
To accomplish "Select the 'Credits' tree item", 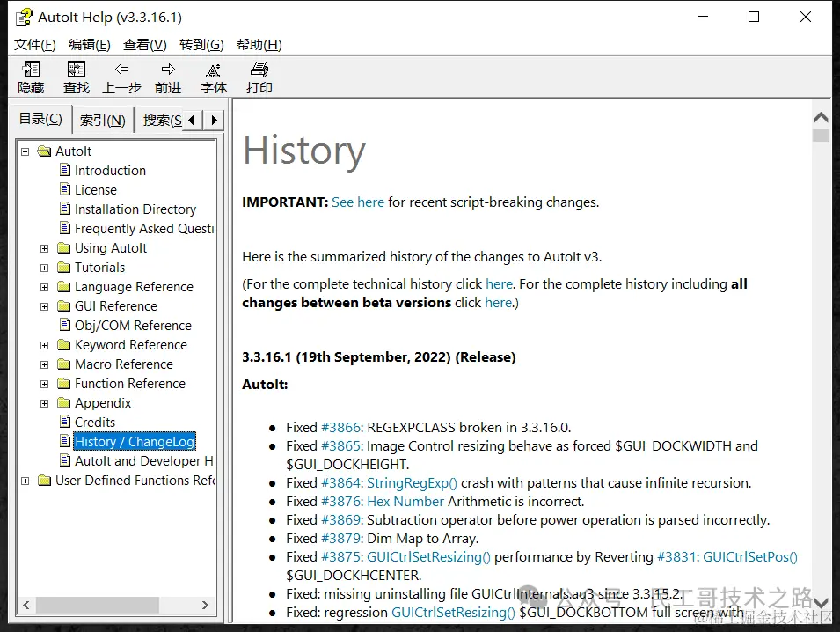I will click(x=95, y=422).
